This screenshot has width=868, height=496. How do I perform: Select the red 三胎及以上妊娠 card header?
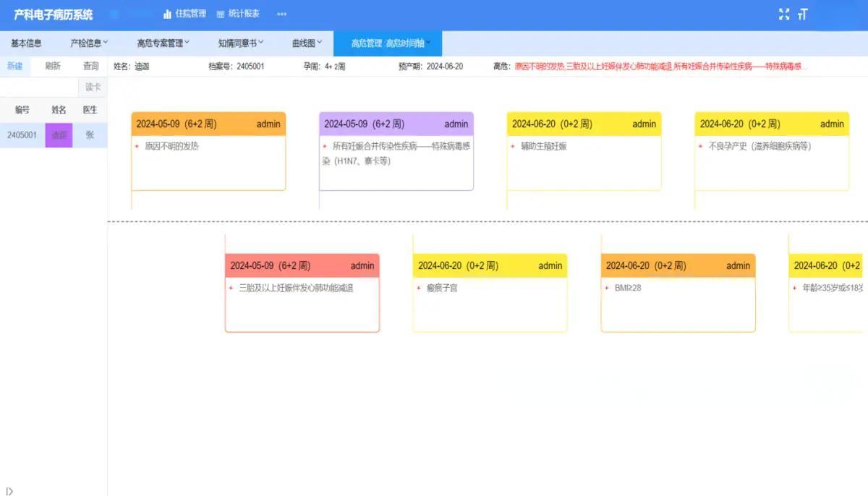point(302,265)
